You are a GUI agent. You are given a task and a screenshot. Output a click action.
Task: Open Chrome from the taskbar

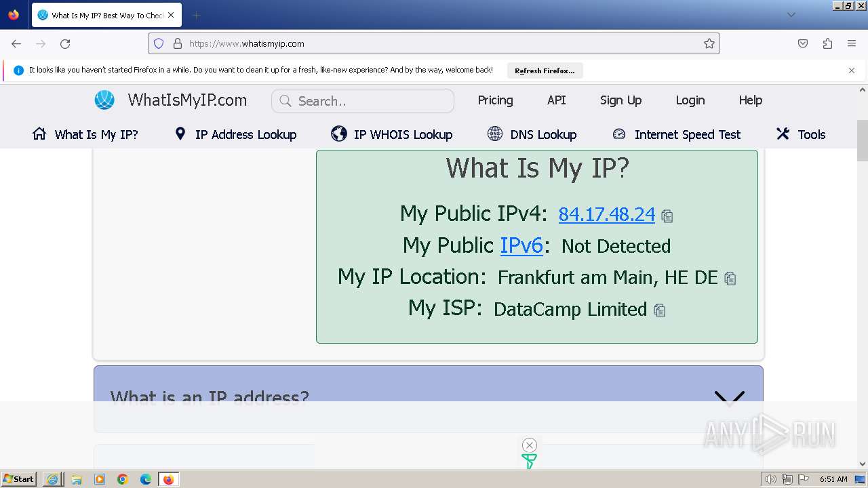pyautogui.click(x=123, y=479)
